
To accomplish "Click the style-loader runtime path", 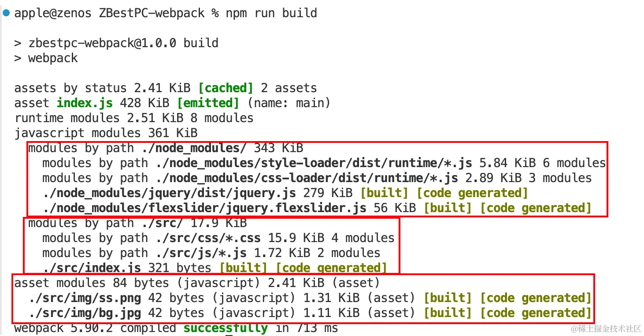I will pyautogui.click(x=314, y=163).
